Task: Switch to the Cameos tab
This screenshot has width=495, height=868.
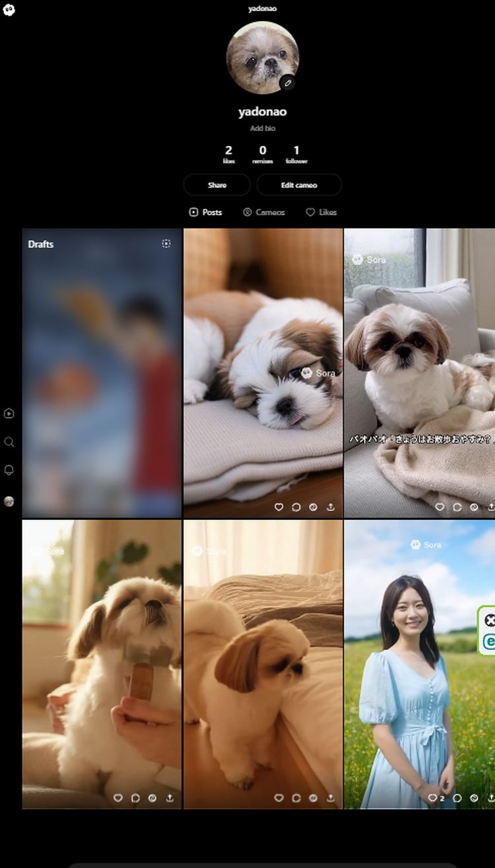Action: (264, 212)
